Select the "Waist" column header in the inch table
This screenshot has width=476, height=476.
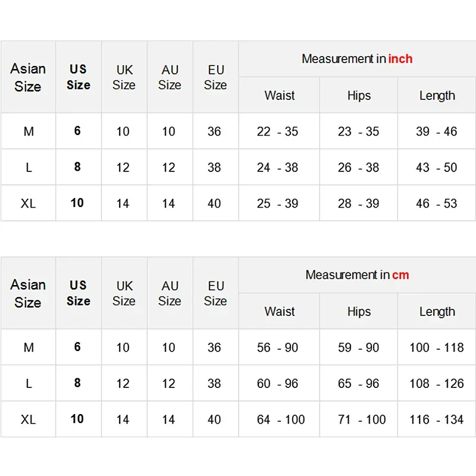[280, 96]
